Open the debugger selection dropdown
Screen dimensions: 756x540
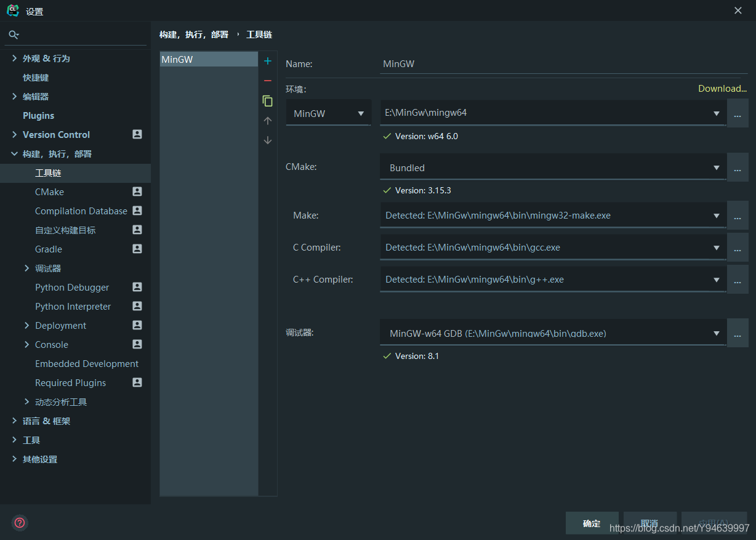(717, 333)
